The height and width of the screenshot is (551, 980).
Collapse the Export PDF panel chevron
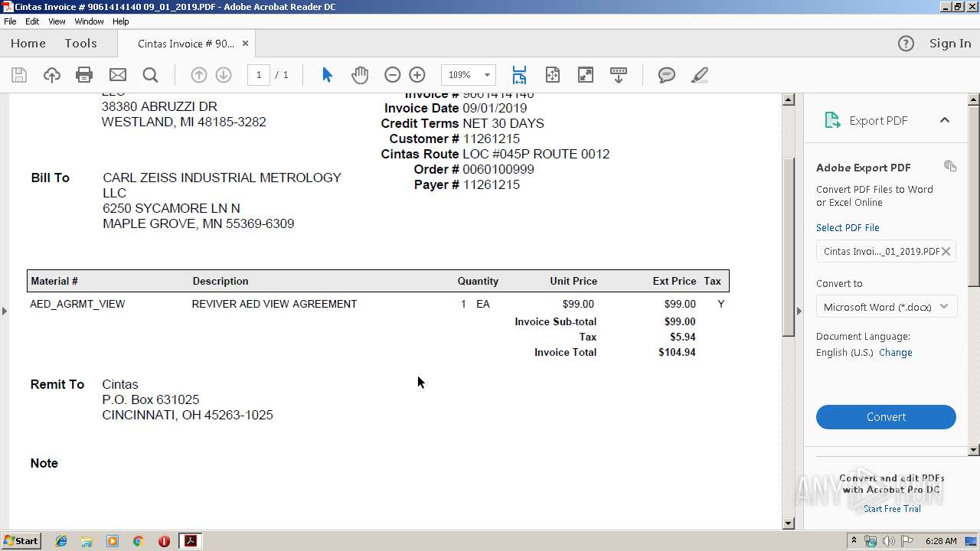[945, 120]
